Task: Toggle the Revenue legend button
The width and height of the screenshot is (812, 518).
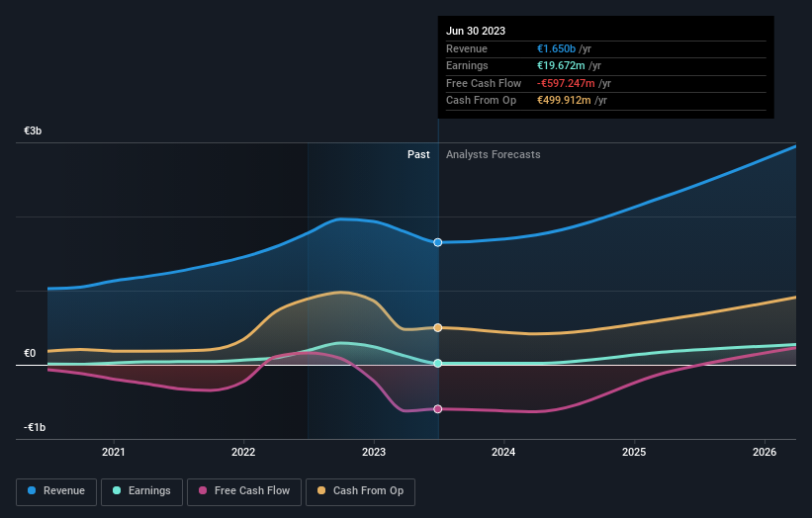Action: [x=56, y=491]
